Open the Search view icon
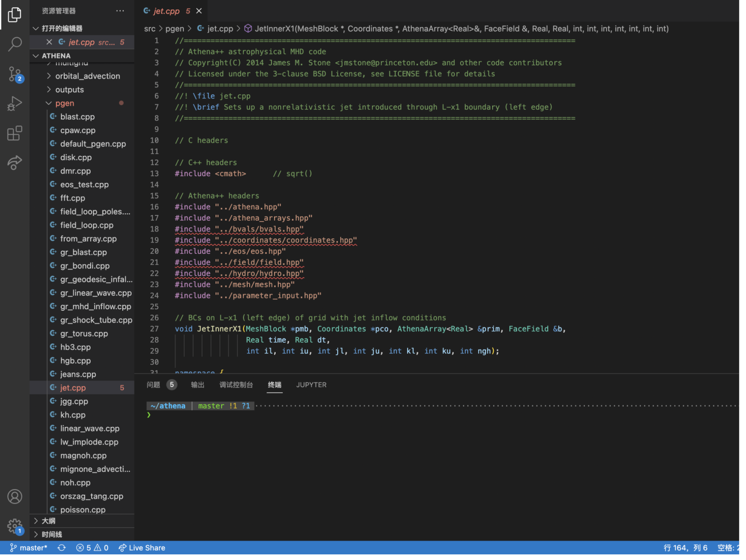The width and height of the screenshot is (746, 560). 15,45
